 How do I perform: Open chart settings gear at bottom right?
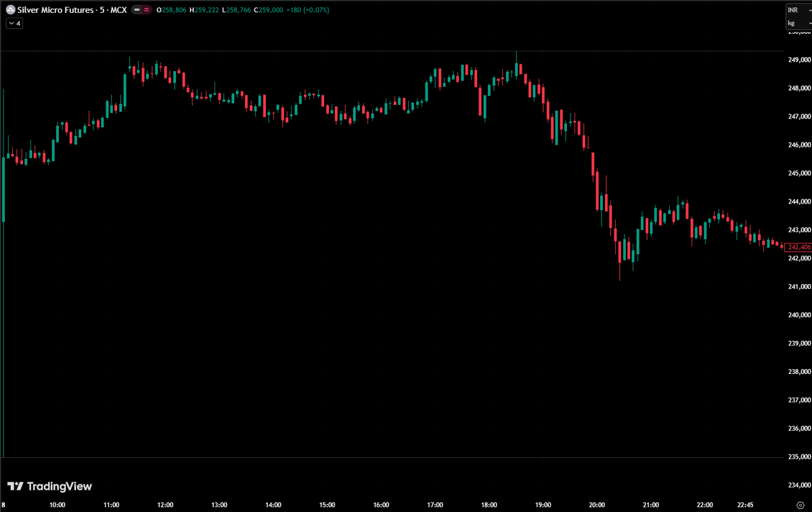point(800,505)
